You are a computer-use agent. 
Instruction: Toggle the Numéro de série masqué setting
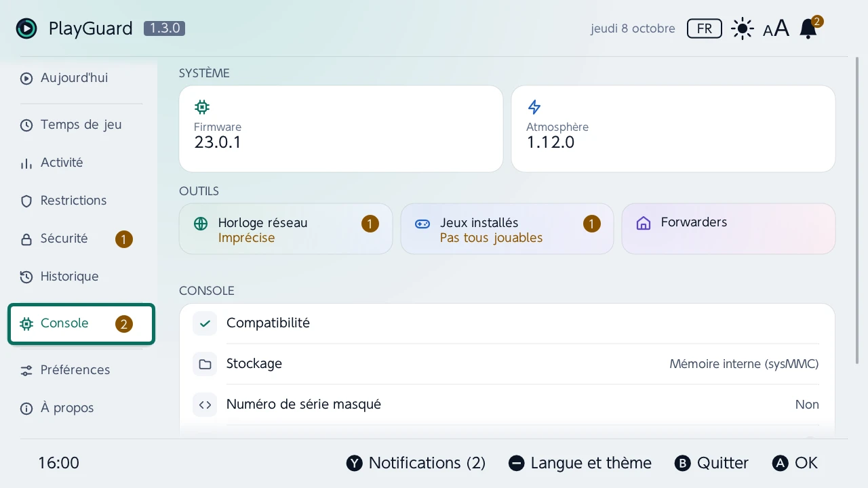click(507, 405)
